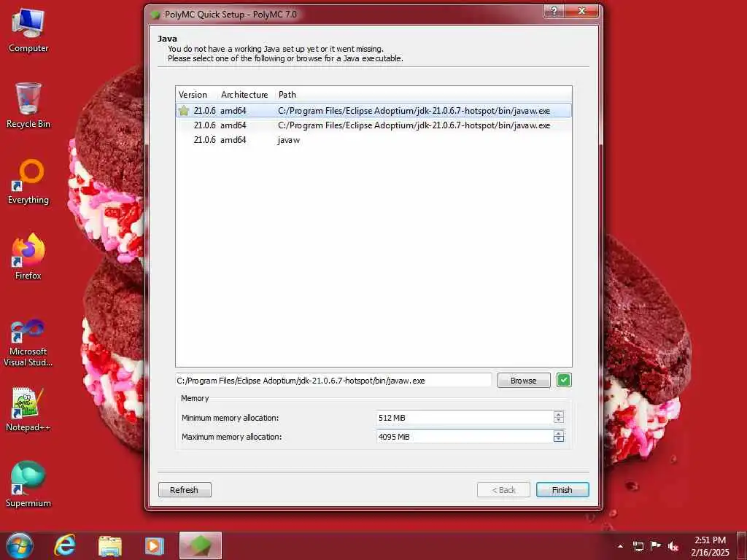Select the second Eclipse Adoptium Java row

373,125
